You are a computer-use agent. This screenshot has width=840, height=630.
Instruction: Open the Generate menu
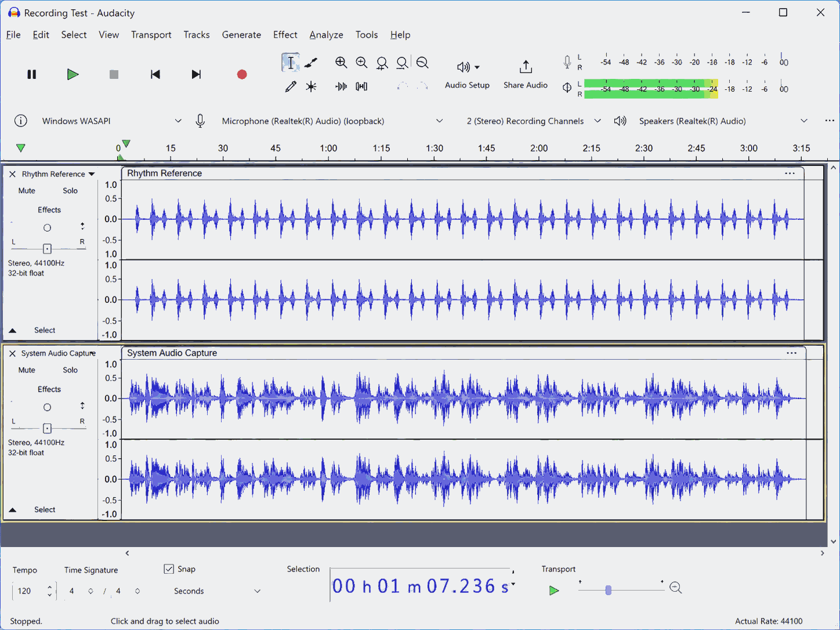[241, 35]
